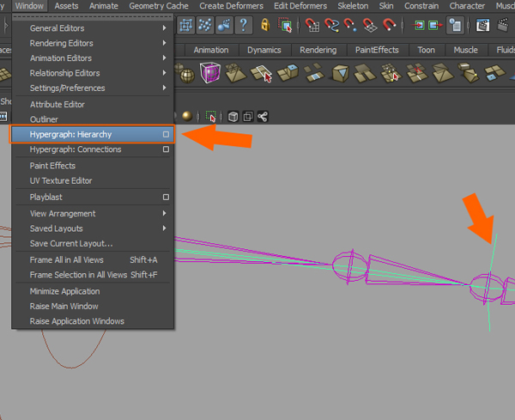The image size is (515, 420).
Task: Choose Hypergraph: Connections menu item
Action: coord(93,149)
